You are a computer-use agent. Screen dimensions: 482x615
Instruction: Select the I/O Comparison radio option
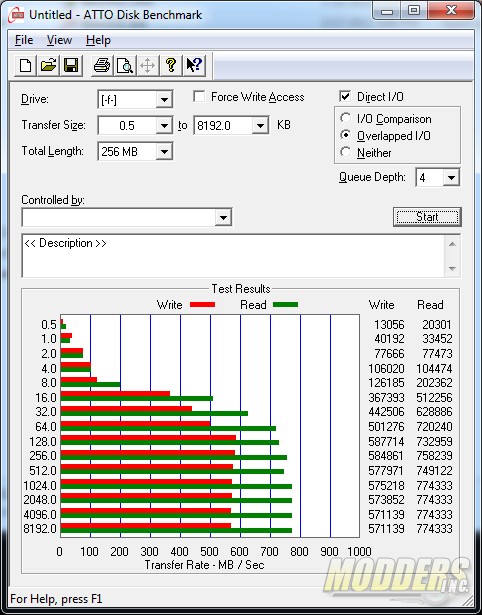click(346, 118)
